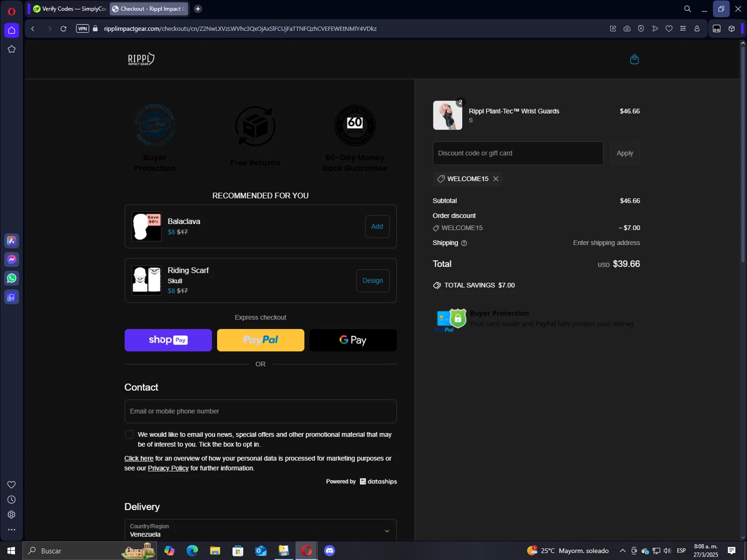The width and height of the screenshot is (747, 560).
Task: Open Opera settings gear in sidebar
Action: point(11,515)
